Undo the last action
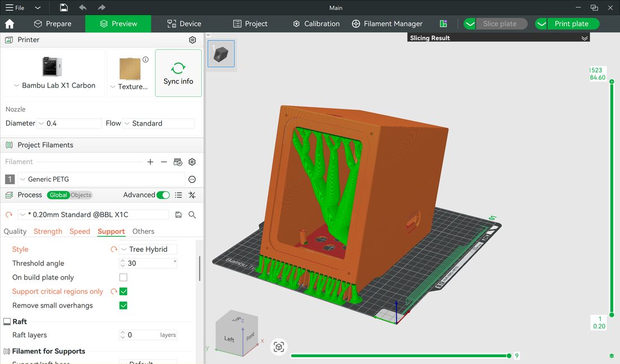This screenshot has height=364, width=620. click(x=83, y=7)
